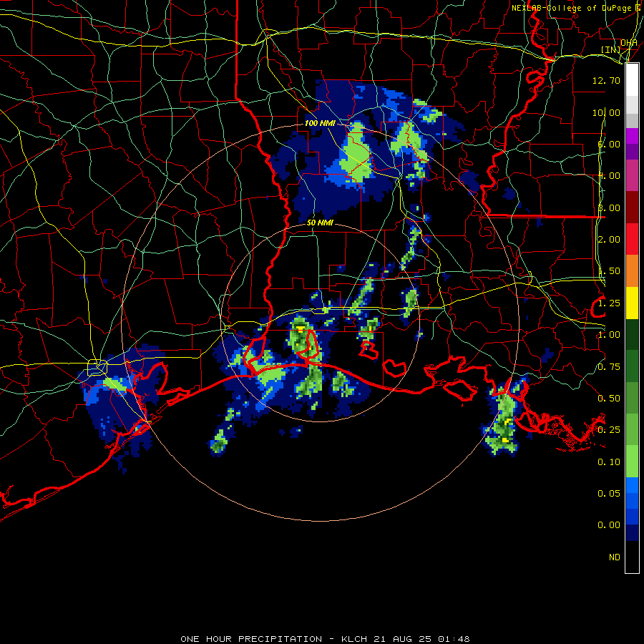Click the 12.70 legend value

click(606, 80)
